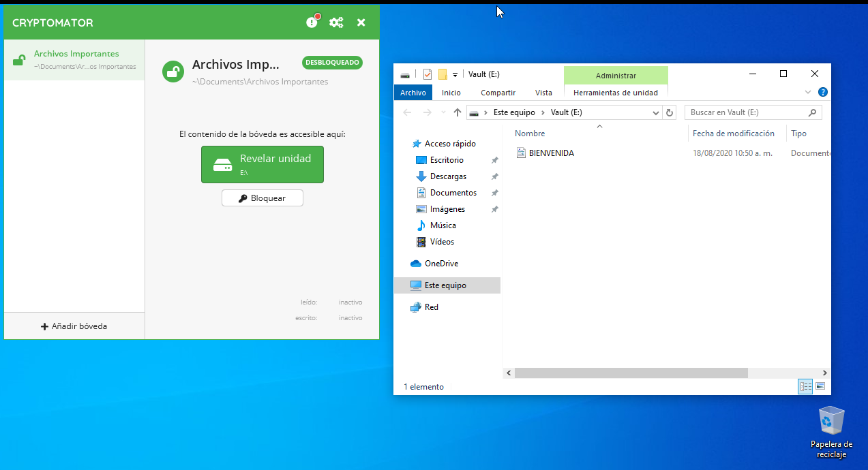
Task: Lock the vault with Bloquear
Action: tap(263, 198)
